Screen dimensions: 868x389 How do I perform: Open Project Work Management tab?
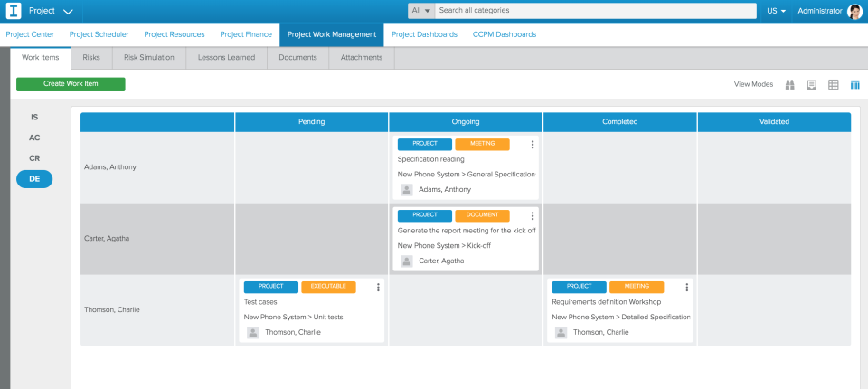332,34
